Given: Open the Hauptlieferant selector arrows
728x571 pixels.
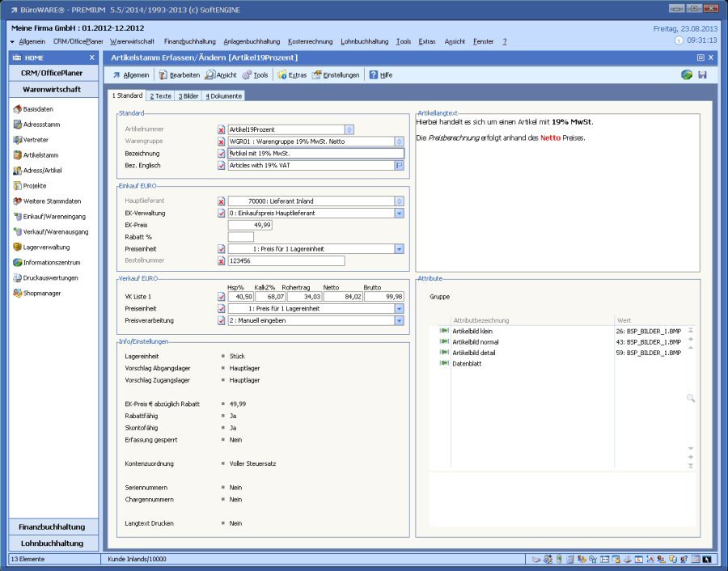Looking at the screenshot, I should pyautogui.click(x=400, y=201).
